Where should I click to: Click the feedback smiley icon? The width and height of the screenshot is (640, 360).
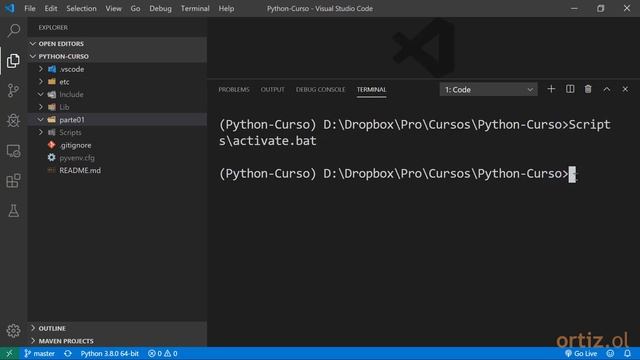610,353
